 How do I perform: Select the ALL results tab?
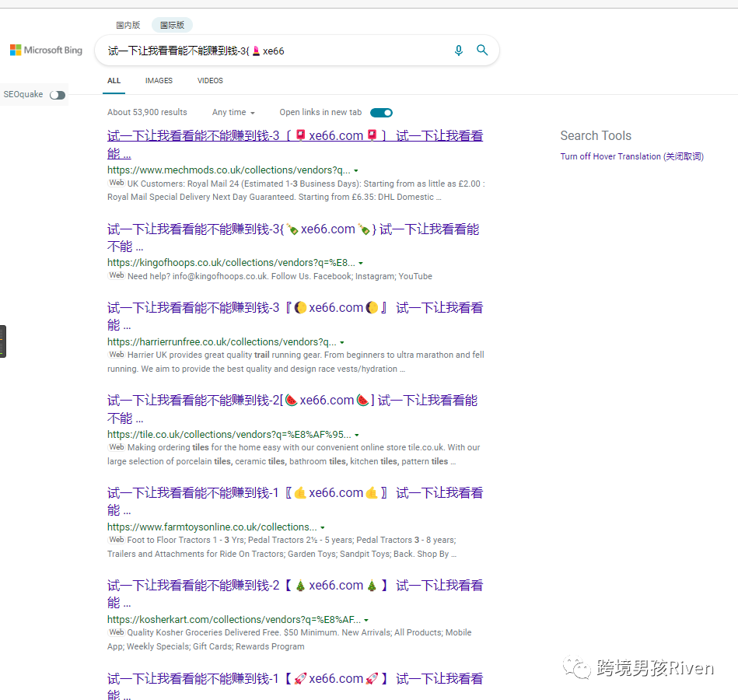114,81
